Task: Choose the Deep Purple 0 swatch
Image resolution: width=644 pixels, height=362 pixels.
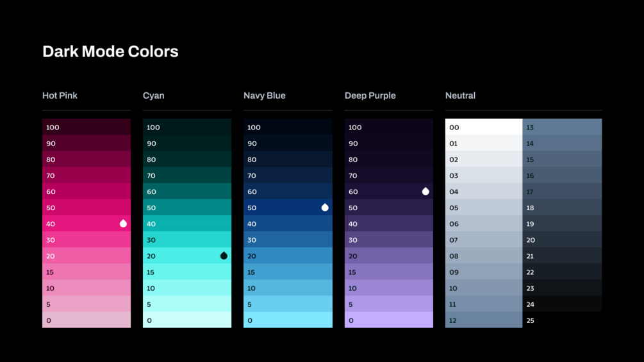Action: [388, 320]
